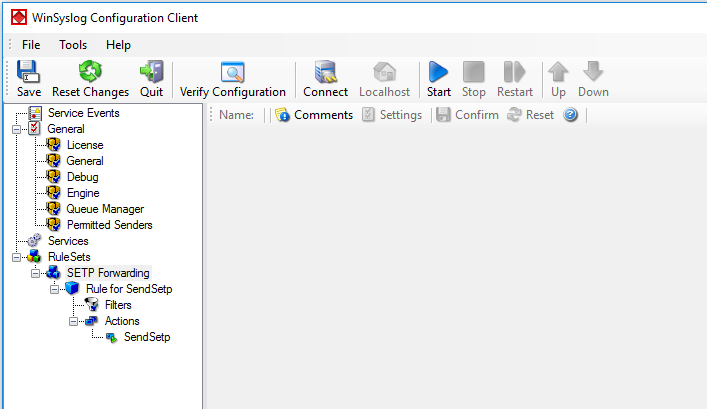Click the SendSetp action icon
The width and height of the screenshot is (707, 409).
click(x=111, y=337)
